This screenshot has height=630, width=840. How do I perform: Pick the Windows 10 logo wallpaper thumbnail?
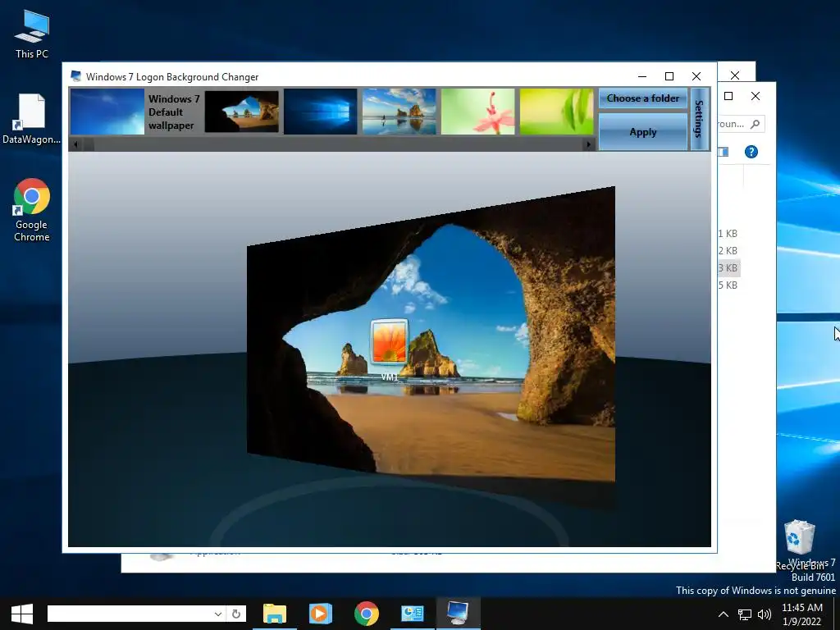tap(321, 112)
